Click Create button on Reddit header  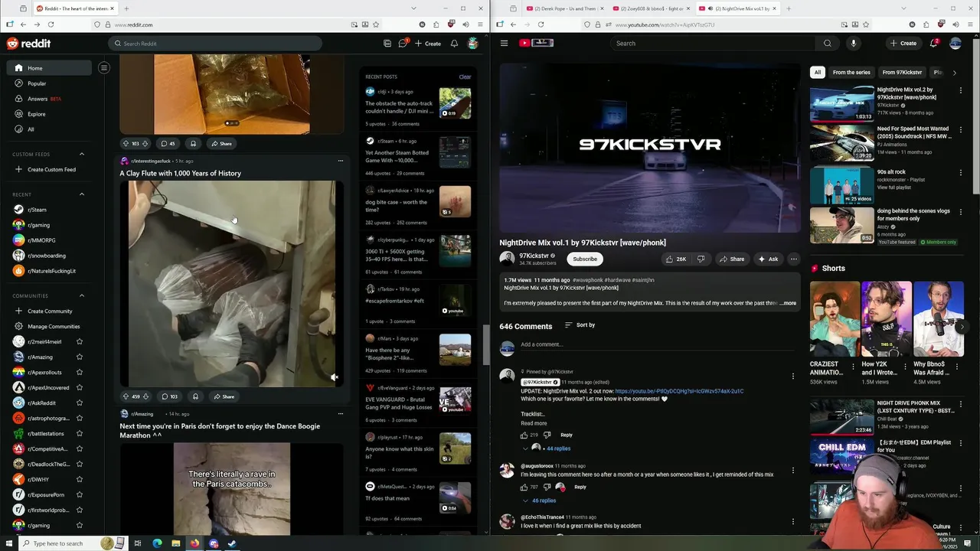pos(428,44)
